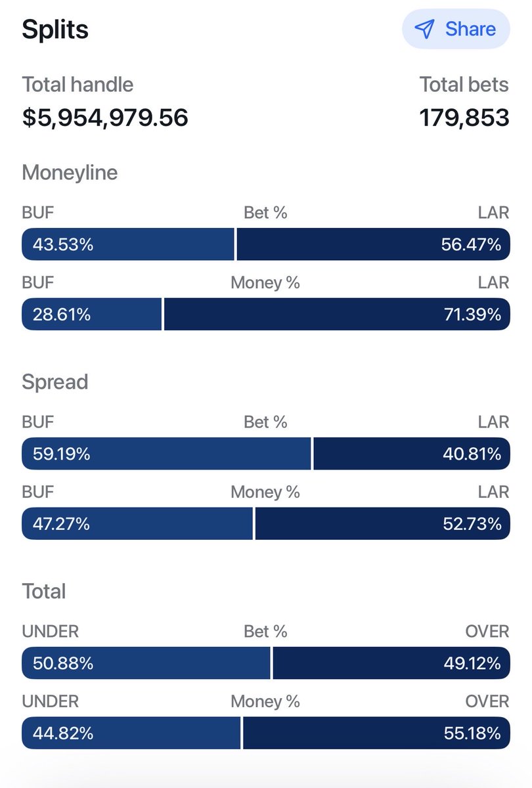Click the Spread section label
The height and width of the screenshot is (788, 532).
[55, 382]
